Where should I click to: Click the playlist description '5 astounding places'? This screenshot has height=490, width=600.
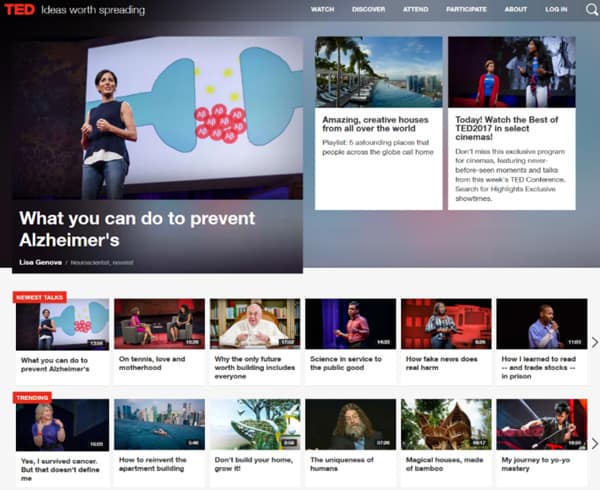(378, 147)
